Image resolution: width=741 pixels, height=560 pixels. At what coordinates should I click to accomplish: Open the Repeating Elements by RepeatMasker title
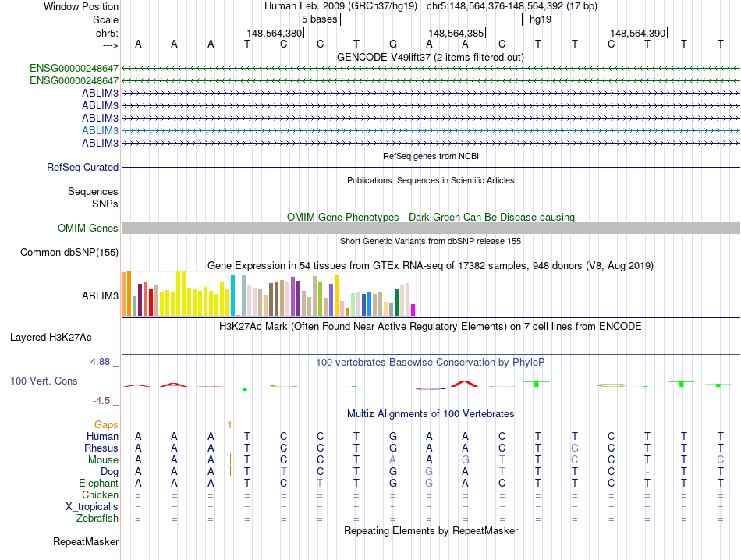pos(431,530)
